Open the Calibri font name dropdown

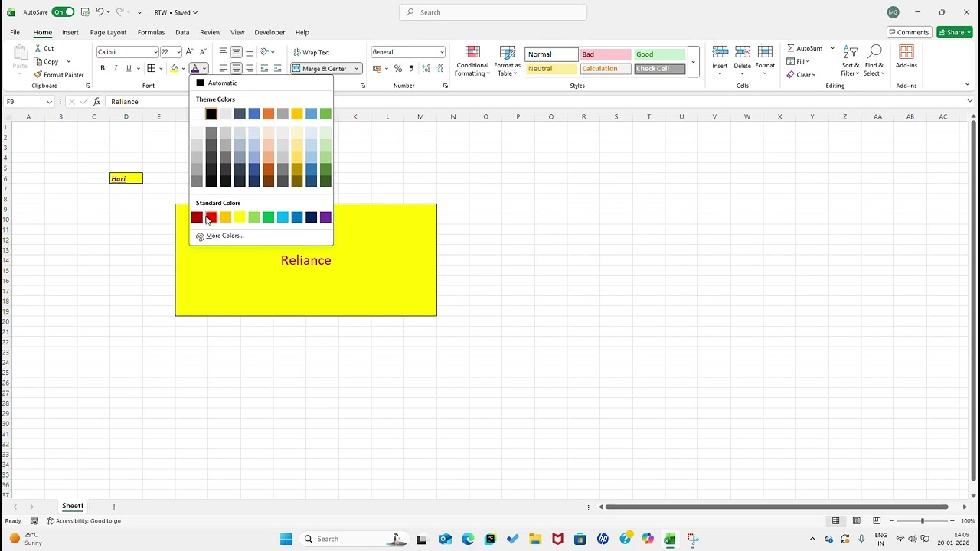(x=155, y=52)
